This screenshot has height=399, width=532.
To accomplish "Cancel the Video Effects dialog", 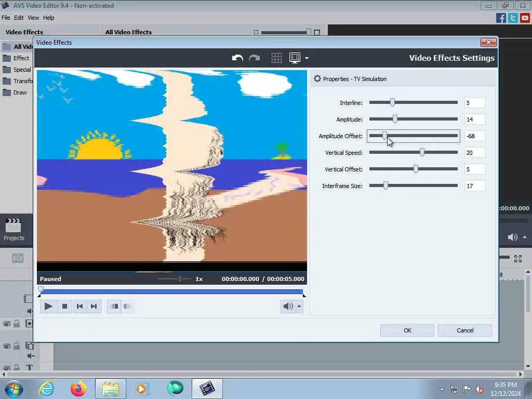I will click(465, 330).
